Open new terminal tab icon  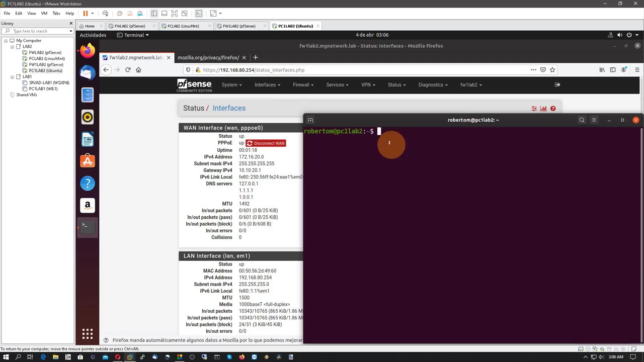pyautogui.click(x=310, y=120)
